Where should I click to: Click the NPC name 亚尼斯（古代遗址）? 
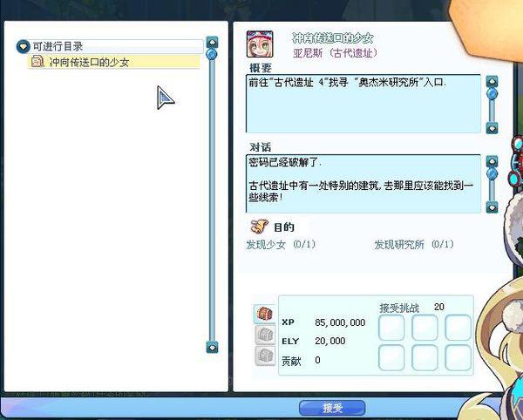336,53
